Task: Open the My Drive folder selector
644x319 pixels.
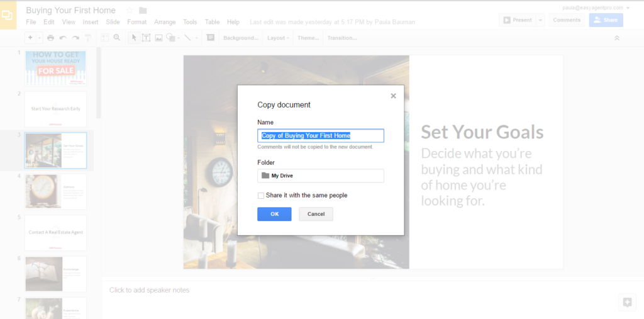Action: 321,176
